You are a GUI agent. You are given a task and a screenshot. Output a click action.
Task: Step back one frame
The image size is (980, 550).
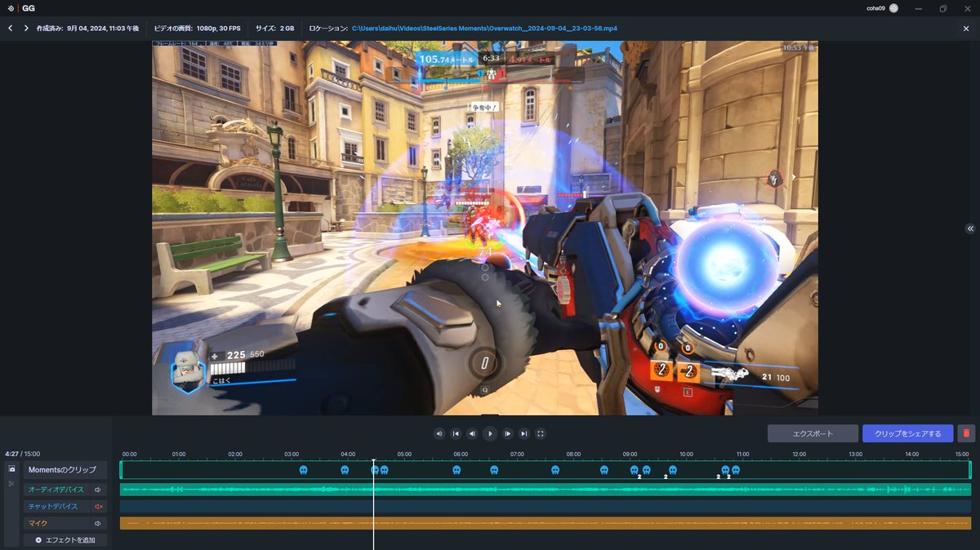[x=472, y=433]
